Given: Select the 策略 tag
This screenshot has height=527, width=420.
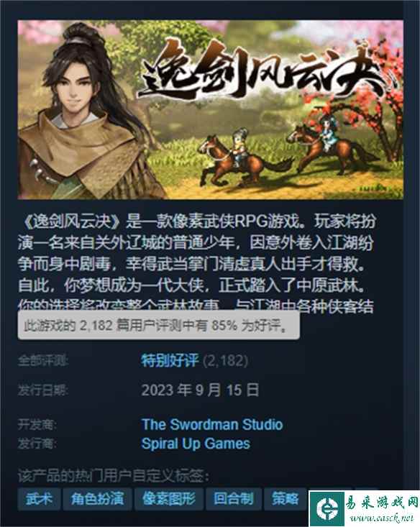Looking at the screenshot, I should (286, 499).
